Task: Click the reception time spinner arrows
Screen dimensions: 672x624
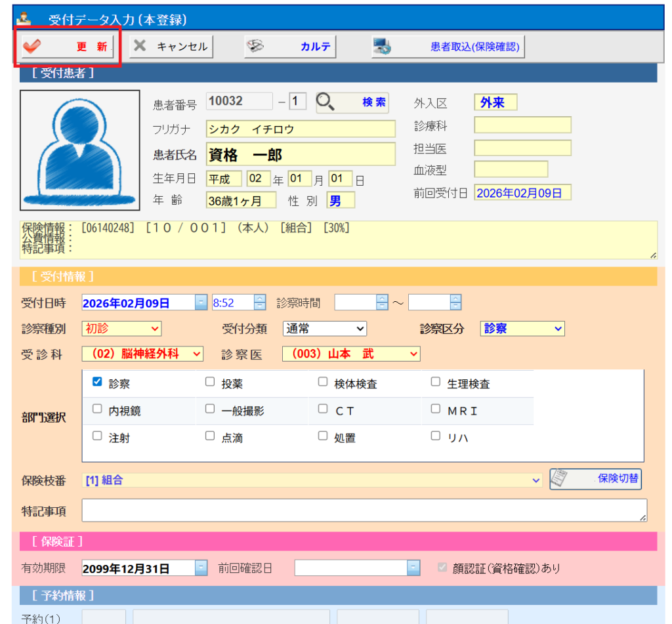Action: point(260,302)
